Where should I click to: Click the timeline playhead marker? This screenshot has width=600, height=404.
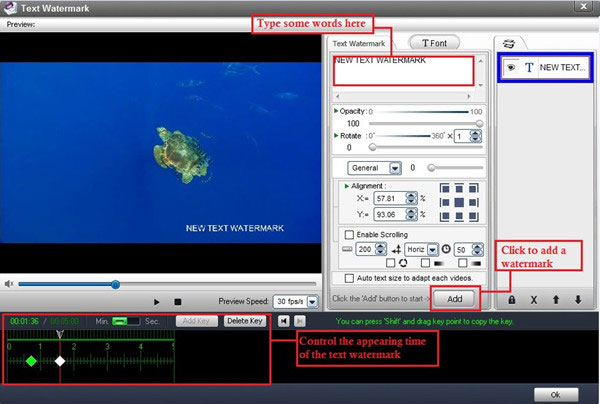point(60,334)
